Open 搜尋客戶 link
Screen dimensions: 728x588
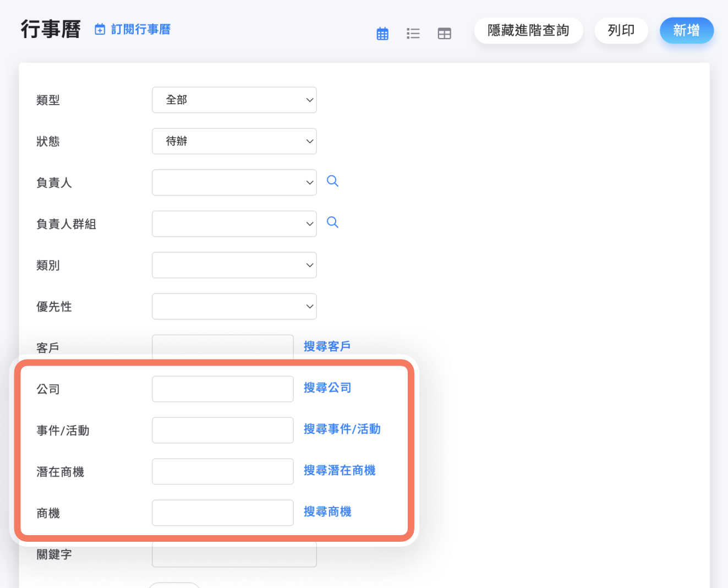point(327,346)
